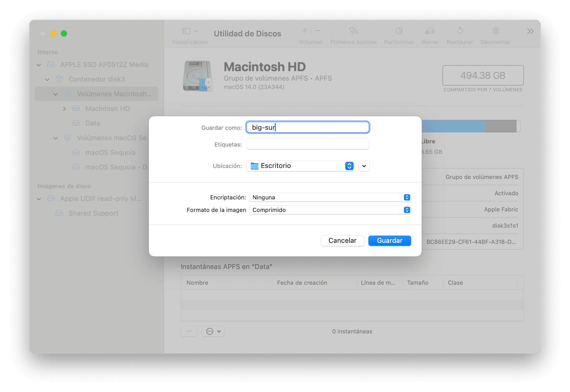Click the Apple Fabric connection value
The image size is (570, 392).
click(x=501, y=209)
